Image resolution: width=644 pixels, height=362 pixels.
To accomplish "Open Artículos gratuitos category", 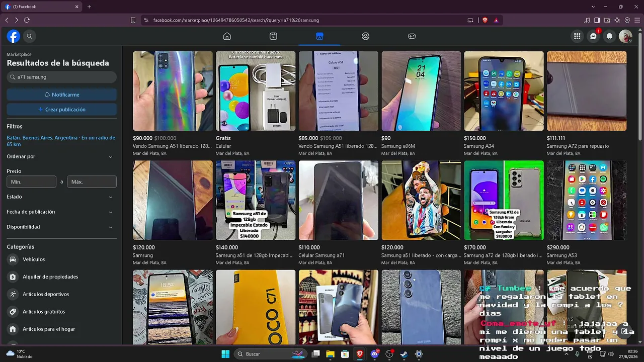I will [61, 312].
